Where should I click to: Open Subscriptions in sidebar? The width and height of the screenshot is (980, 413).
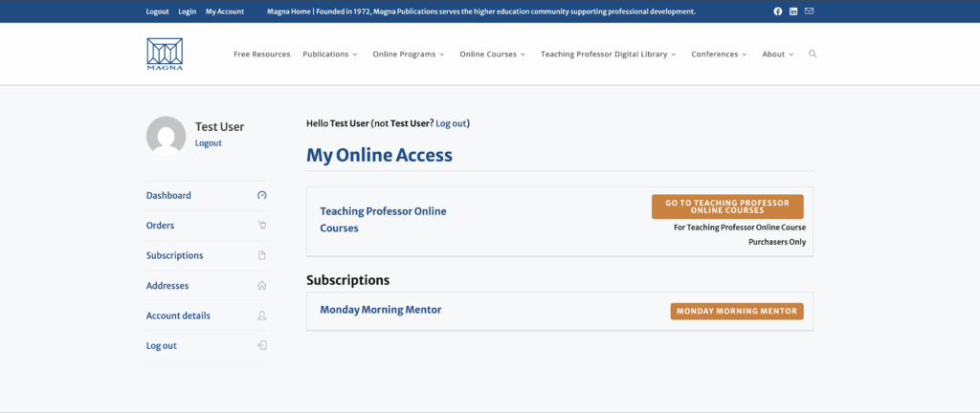174,255
